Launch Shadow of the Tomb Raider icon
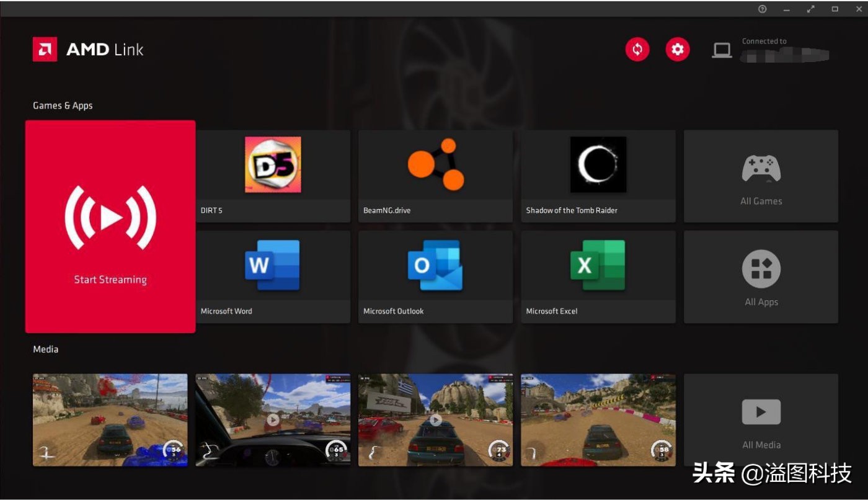 pyautogui.click(x=598, y=164)
